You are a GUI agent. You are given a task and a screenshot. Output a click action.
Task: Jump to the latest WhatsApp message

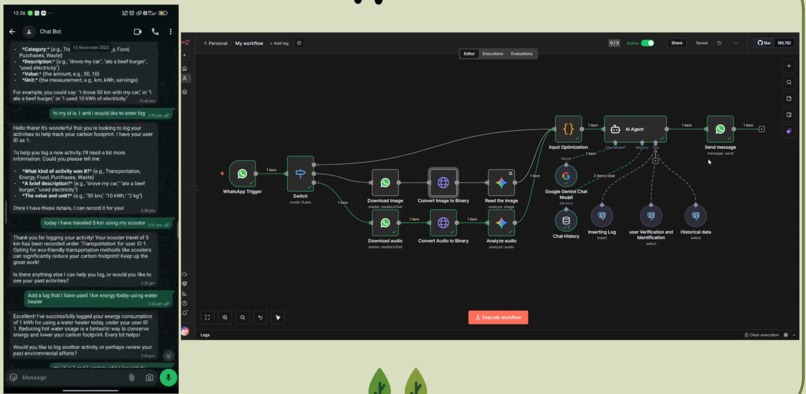point(168,355)
